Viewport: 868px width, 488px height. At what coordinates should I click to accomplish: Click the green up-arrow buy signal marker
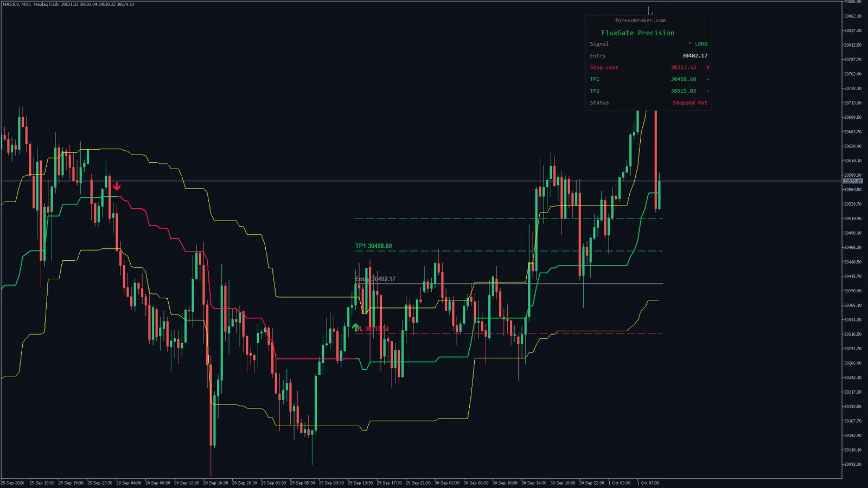pos(355,327)
